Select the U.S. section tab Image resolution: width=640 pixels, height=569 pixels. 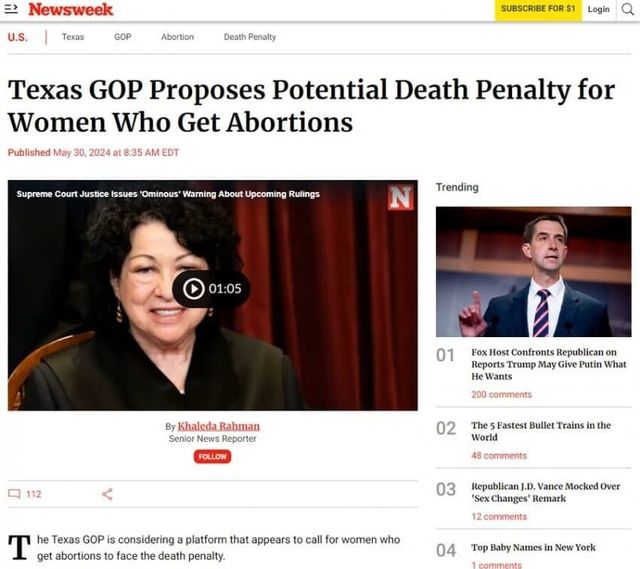click(18, 37)
